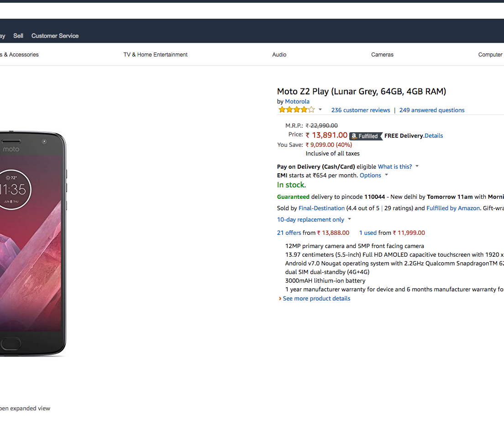Click the Amazon Fulfilled badge
Image resolution: width=504 pixels, height=430 pixels.
click(x=366, y=136)
